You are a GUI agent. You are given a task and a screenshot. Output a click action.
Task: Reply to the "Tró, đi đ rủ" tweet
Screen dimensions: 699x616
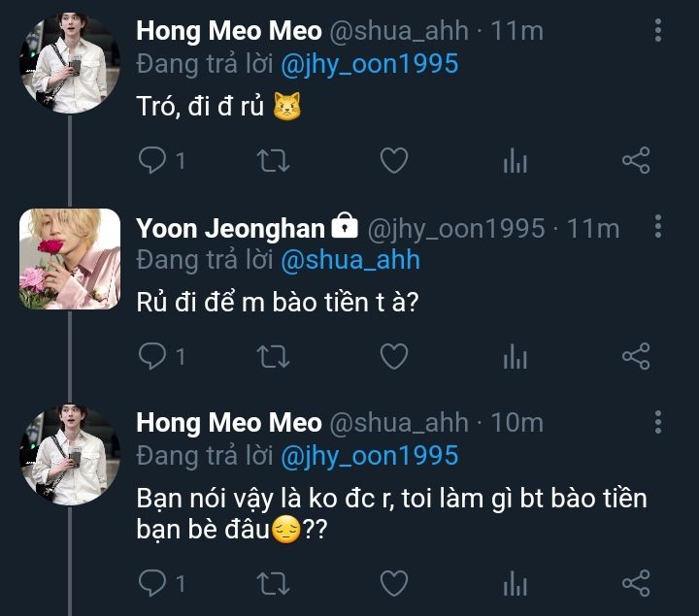tap(152, 160)
